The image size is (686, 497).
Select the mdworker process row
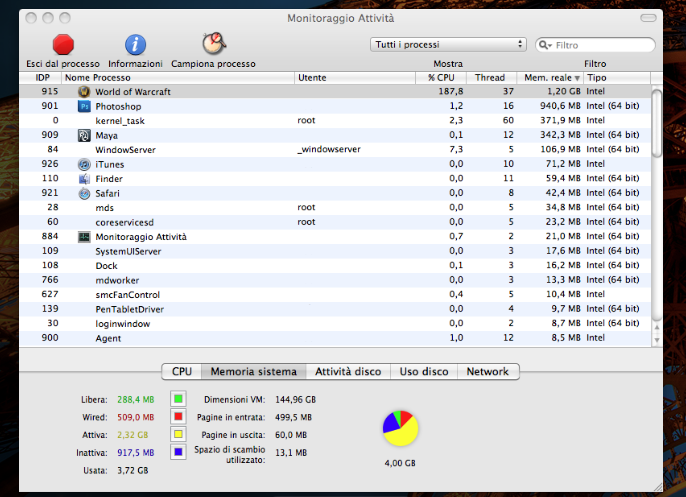pyautogui.click(x=335, y=280)
